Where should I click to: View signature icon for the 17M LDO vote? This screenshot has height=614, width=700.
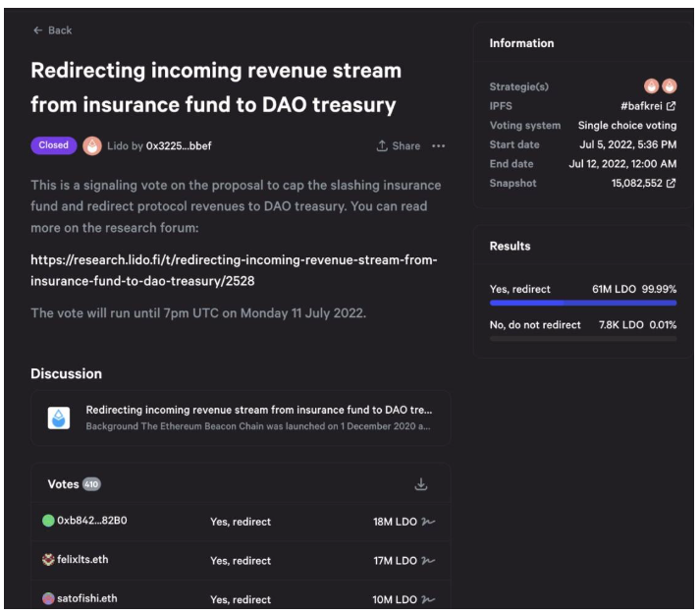pyautogui.click(x=428, y=560)
